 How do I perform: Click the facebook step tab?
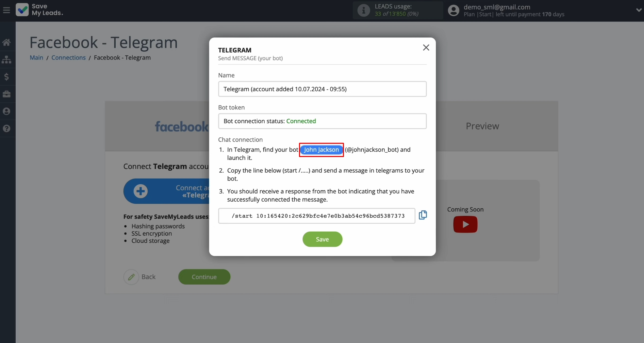click(x=182, y=126)
